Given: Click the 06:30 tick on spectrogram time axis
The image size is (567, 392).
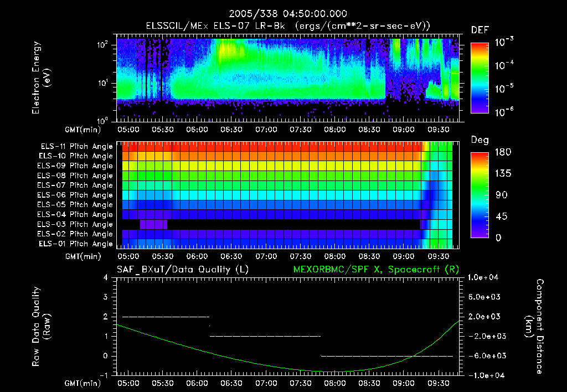Looking at the screenshot, I should pos(231,130).
